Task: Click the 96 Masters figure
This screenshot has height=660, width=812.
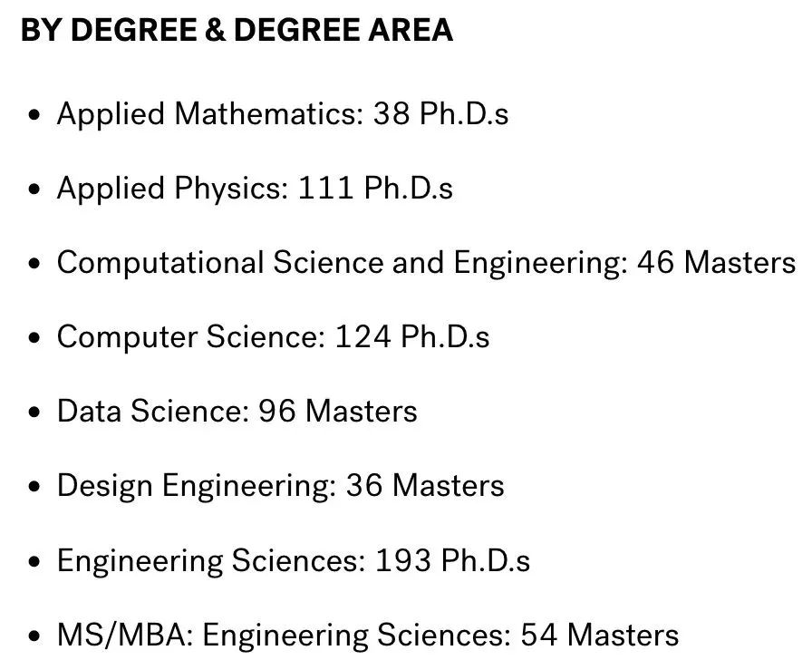Action: tap(338, 412)
